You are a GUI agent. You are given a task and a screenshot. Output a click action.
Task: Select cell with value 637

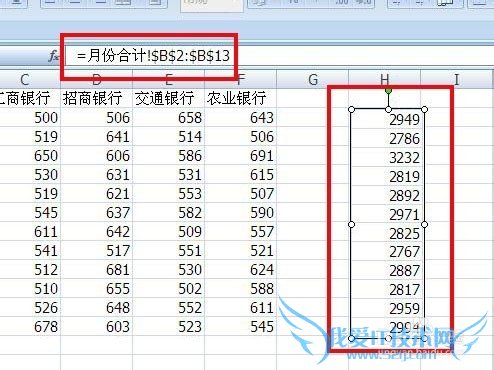pos(97,212)
